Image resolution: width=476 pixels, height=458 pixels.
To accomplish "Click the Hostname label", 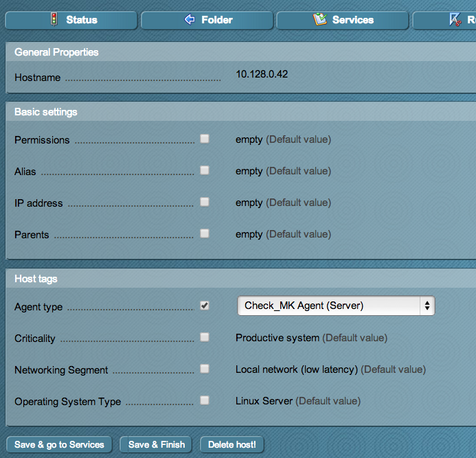I will 38,78.
